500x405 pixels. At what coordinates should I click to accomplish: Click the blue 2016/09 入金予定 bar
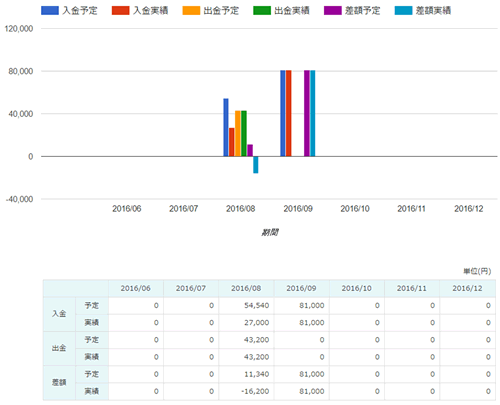[283, 113]
